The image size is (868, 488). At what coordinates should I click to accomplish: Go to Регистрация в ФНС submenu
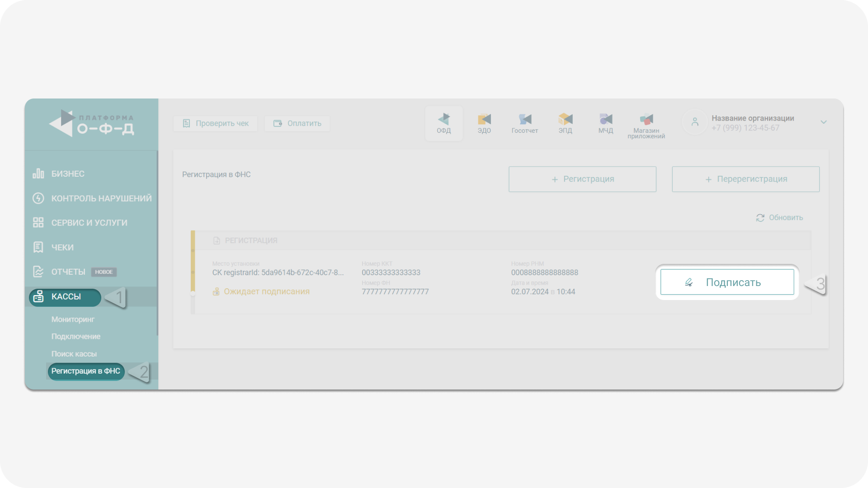click(85, 371)
